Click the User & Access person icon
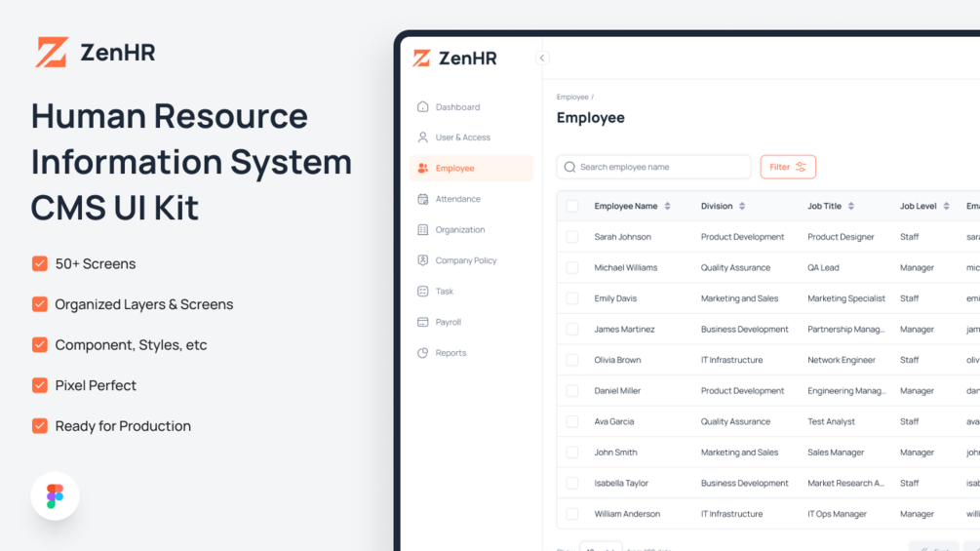 click(x=422, y=138)
